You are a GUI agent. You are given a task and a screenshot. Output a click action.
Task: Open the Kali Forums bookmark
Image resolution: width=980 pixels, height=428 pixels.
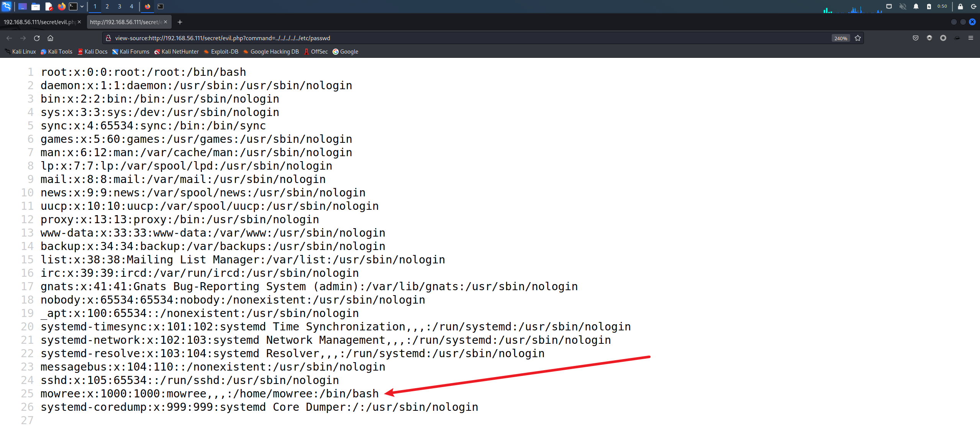pos(131,51)
